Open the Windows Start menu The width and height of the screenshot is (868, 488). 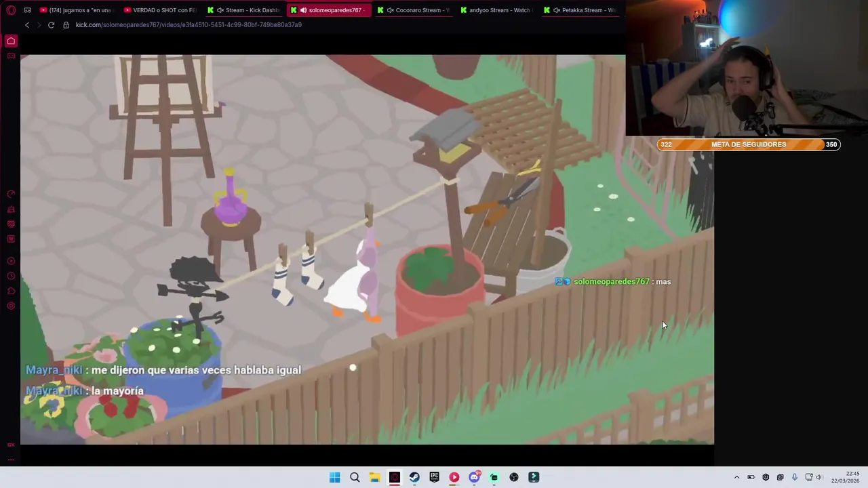[x=334, y=477]
